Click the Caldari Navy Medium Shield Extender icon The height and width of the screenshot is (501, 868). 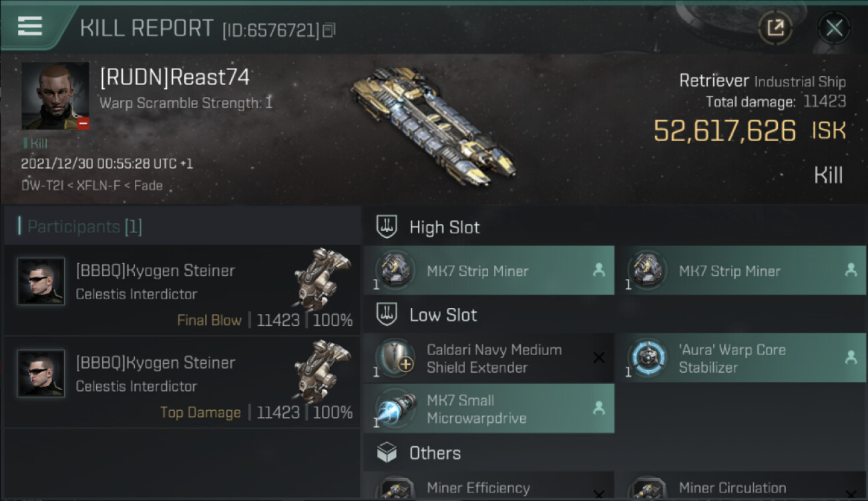(395, 358)
